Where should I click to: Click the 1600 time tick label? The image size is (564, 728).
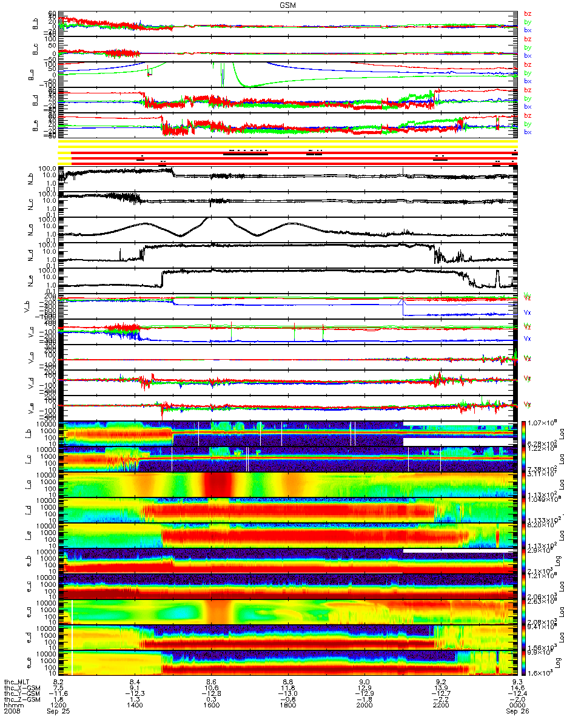point(212,706)
